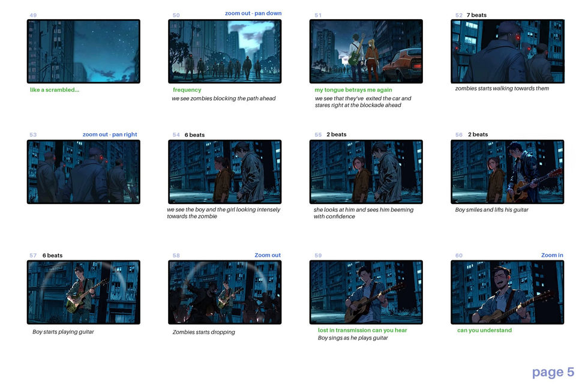Click frame number 49
588x387 pixels.
click(x=33, y=16)
